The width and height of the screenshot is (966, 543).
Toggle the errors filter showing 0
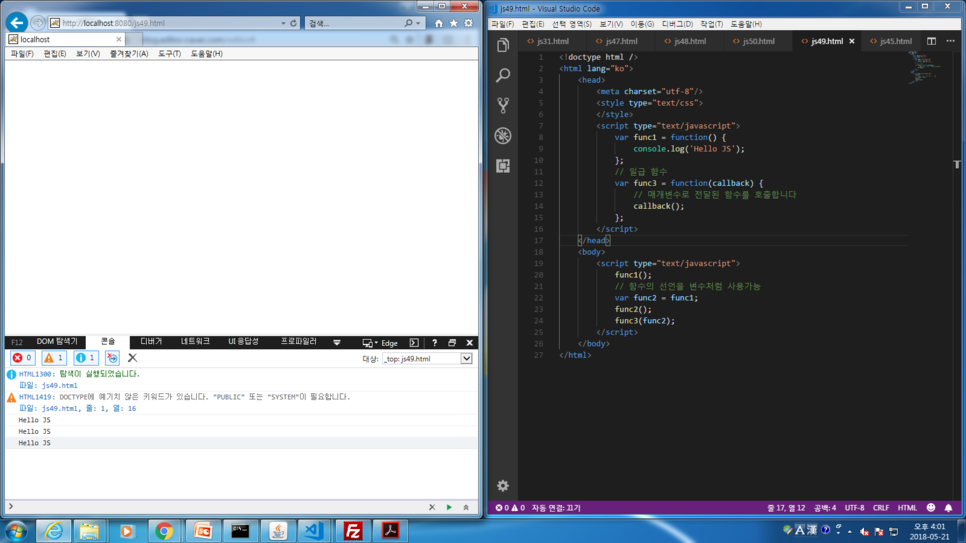pyautogui.click(x=23, y=358)
